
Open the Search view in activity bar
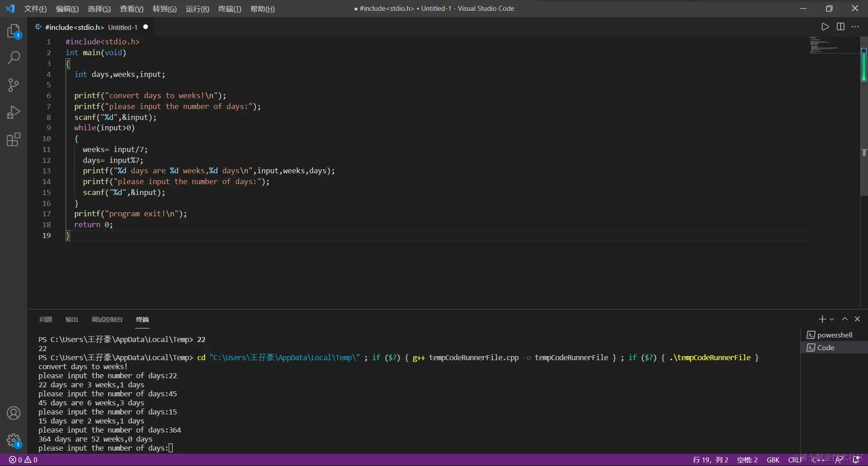(14, 58)
